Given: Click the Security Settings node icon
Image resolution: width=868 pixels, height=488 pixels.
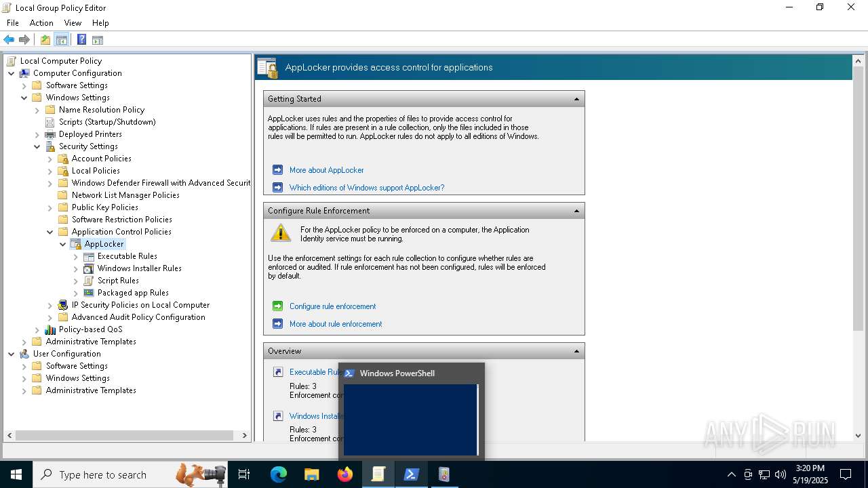Looking at the screenshot, I should tap(50, 146).
